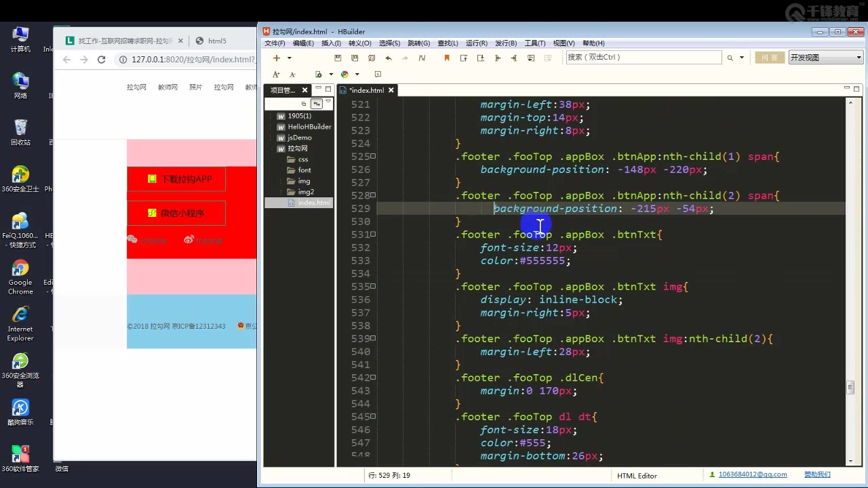Image resolution: width=868 pixels, height=488 pixels.
Task: Click the Chrome reload icon
Action: tap(102, 60)
